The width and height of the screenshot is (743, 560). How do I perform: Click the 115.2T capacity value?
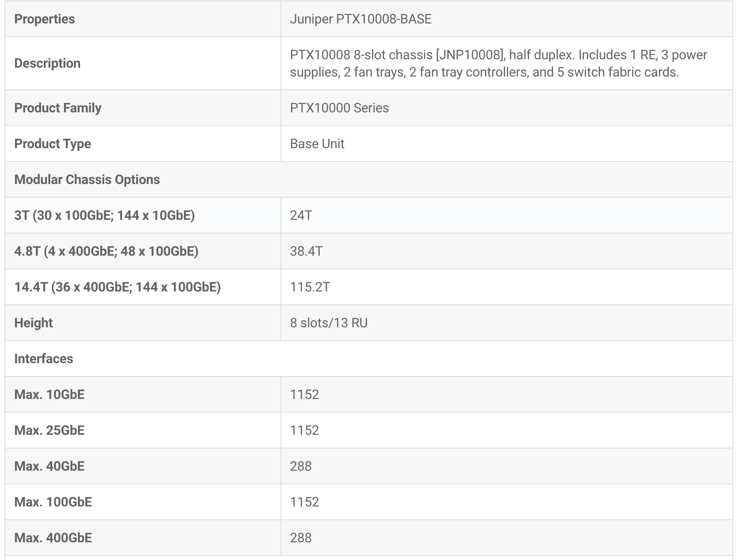[310, 287]
